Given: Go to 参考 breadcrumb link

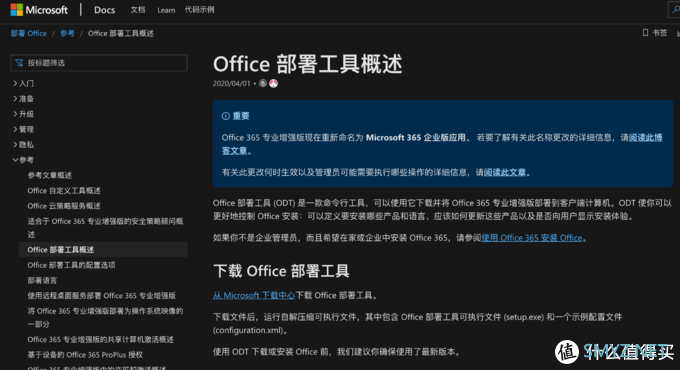Looking at the screenshot, I should click(x=67, y=33).
